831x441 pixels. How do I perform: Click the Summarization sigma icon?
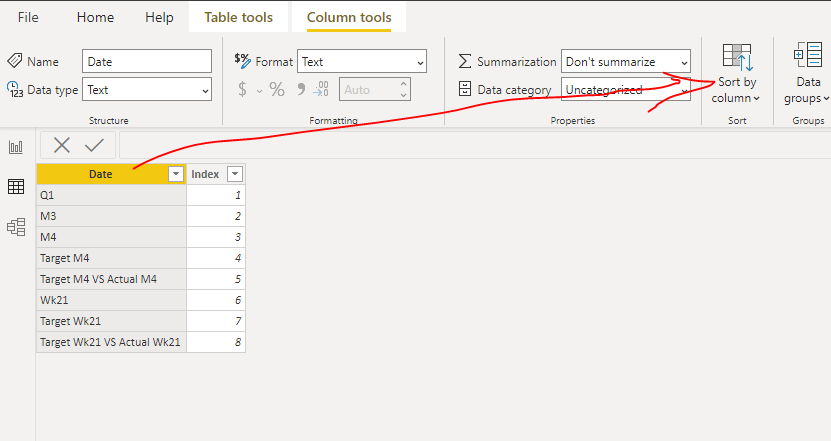point(464,61)
